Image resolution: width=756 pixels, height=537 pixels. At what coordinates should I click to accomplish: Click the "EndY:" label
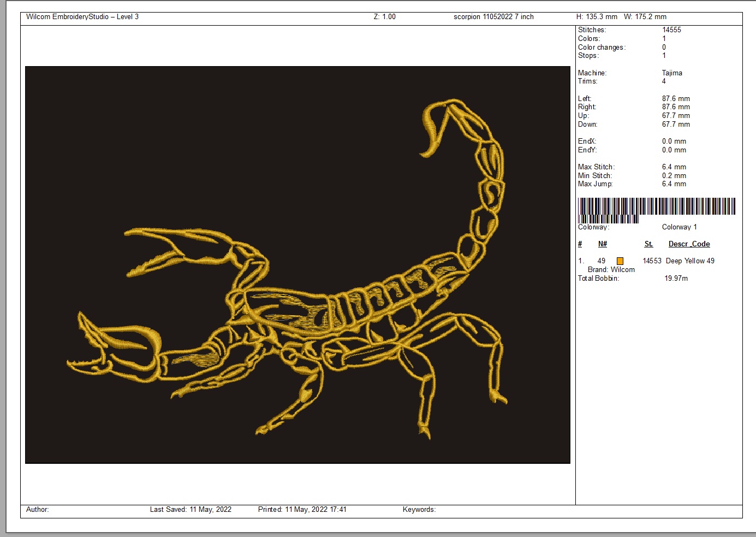coord(587,150)
